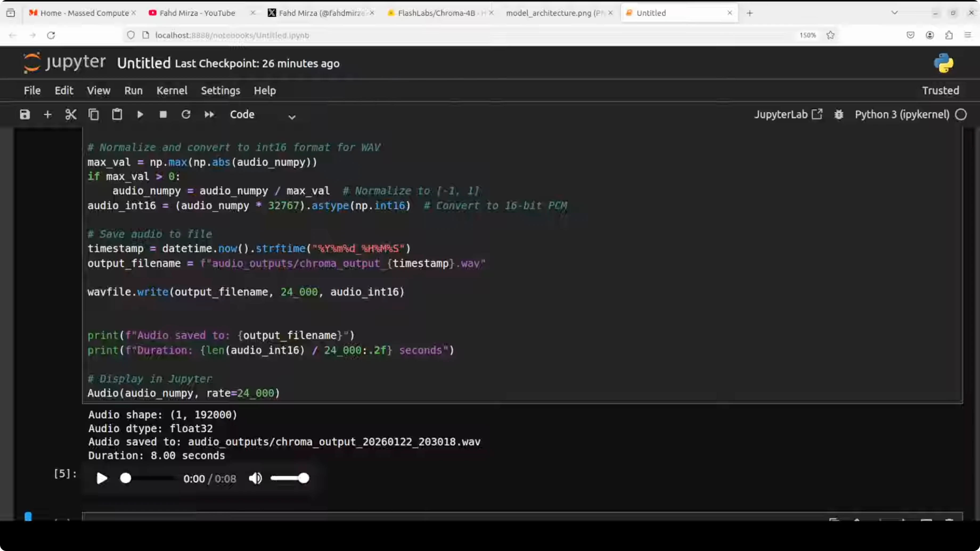This screenshot has width=980, height=551.
Task: Expand the browser tab list chevron
Action: click(895, 13)
